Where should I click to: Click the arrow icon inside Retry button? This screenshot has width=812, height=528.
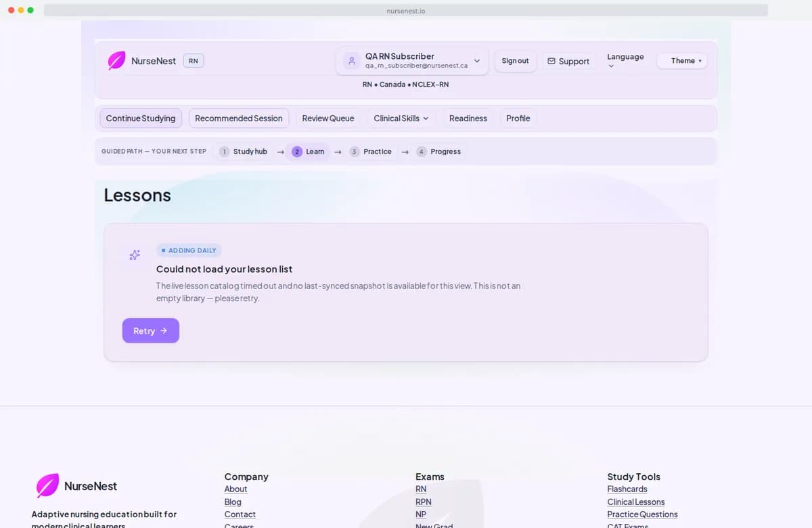pos(164,330)
